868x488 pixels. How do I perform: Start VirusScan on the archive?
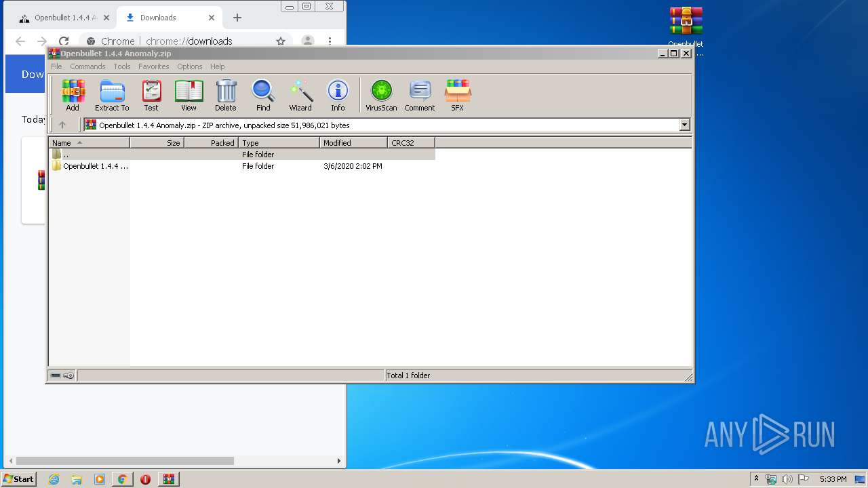381,95
